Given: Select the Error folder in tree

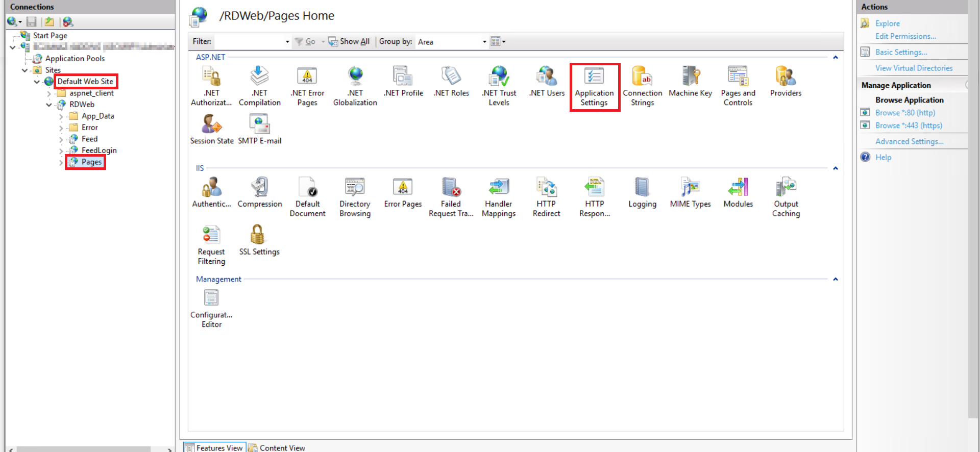Looking at the screenshot, I should click(x=89, y=128).
